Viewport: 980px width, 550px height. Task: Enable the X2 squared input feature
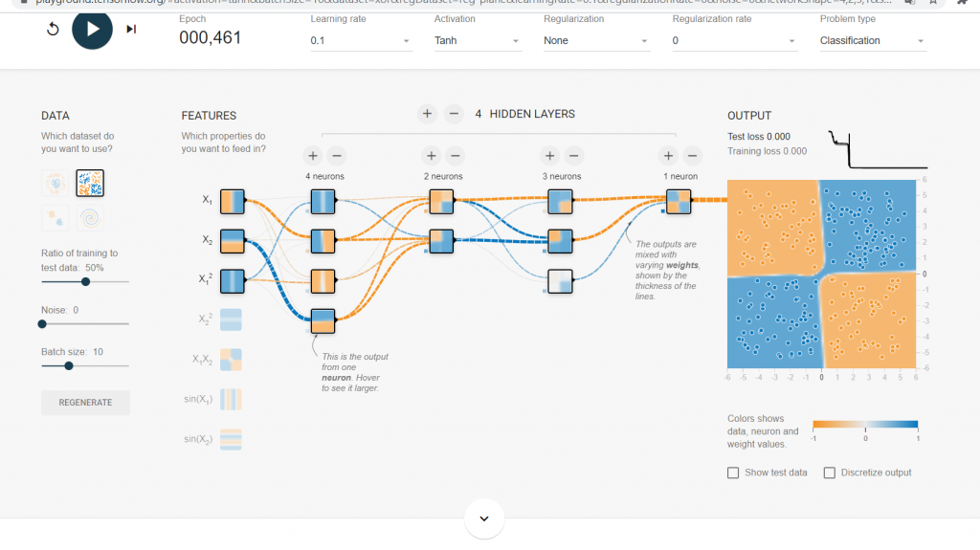click(231, 319)
